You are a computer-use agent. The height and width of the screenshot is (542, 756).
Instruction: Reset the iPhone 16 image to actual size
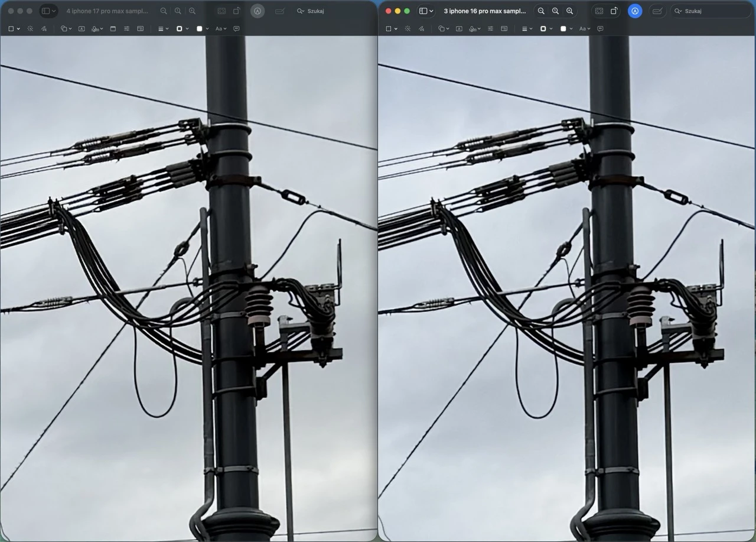click(555, 11)
